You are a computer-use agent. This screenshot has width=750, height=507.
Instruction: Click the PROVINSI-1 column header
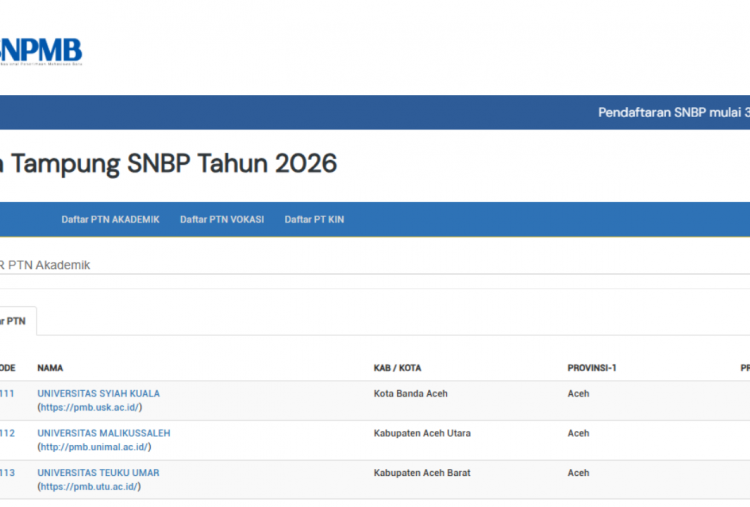coord(592,368)
